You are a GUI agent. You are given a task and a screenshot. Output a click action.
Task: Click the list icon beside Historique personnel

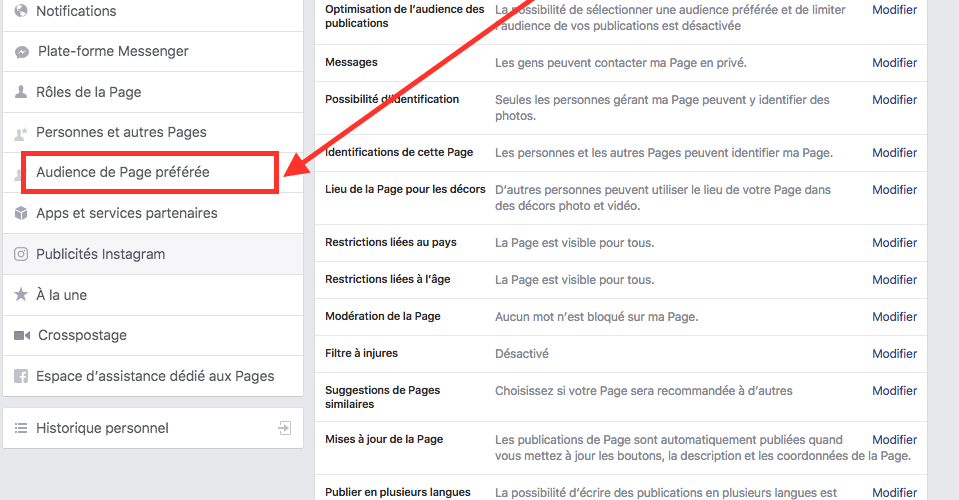point(21,428)
